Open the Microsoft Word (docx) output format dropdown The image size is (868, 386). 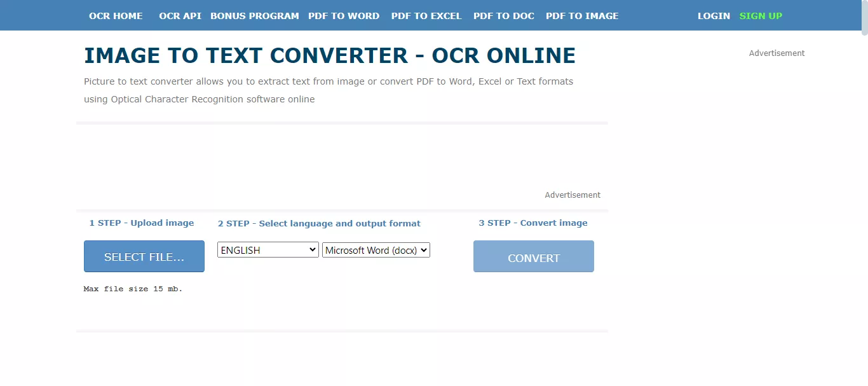point(376,249)
